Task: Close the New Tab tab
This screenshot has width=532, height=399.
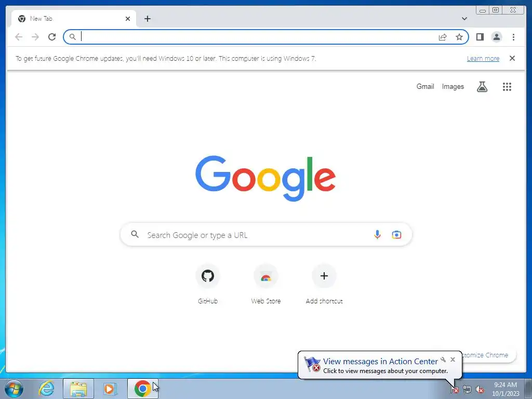Action: coord(128,19)
